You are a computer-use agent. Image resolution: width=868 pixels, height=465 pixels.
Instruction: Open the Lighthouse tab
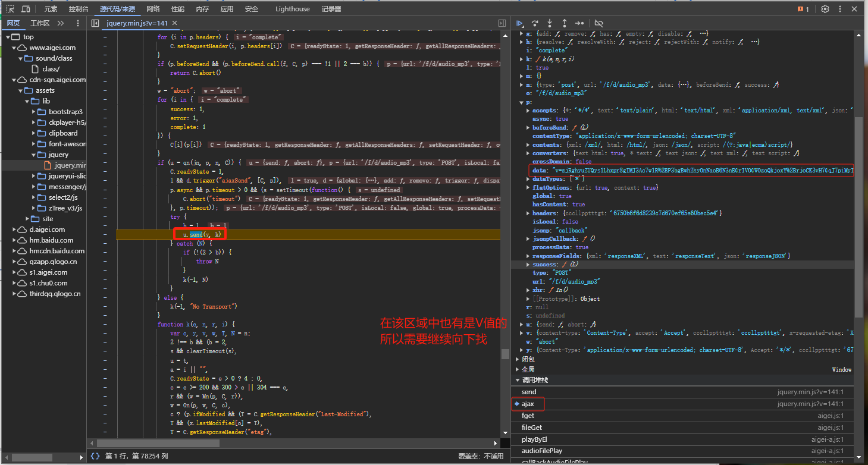(293, 9)
